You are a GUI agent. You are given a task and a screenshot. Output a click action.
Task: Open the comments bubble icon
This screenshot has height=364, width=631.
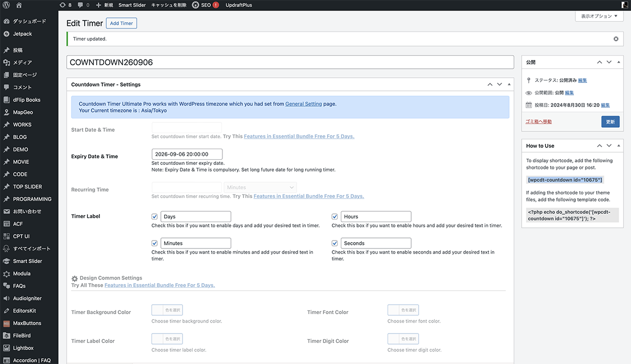(x=80, y=5)
